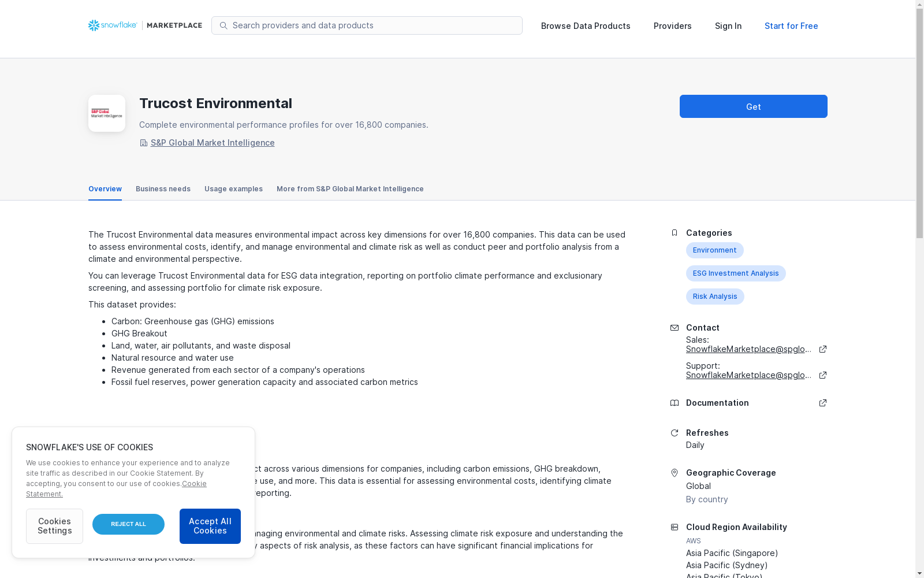
Task: Click 'Asia Pacific (Sydney)' region text
Action: click(x=726, y=565)
